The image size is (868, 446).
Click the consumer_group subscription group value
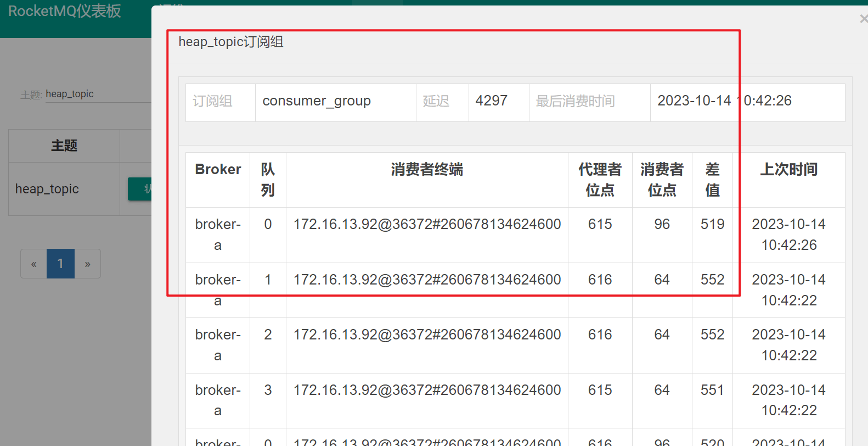point(317,101)
